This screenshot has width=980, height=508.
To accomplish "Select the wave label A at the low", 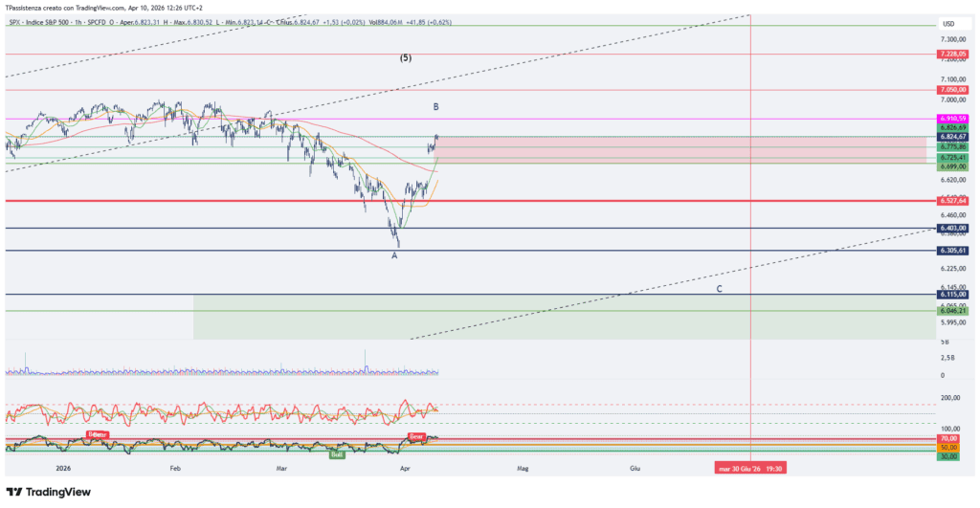I will click(x=394, y=254).
